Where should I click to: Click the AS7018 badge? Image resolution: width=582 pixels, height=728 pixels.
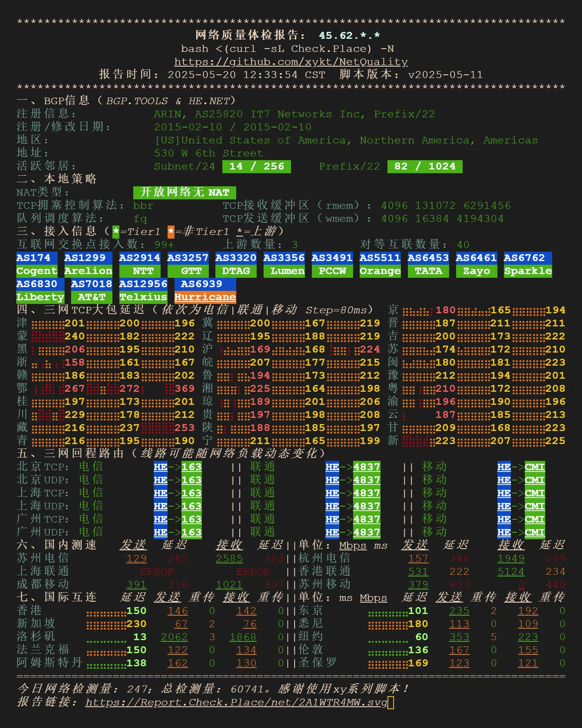pyautogui.click(x=92, y=284)
